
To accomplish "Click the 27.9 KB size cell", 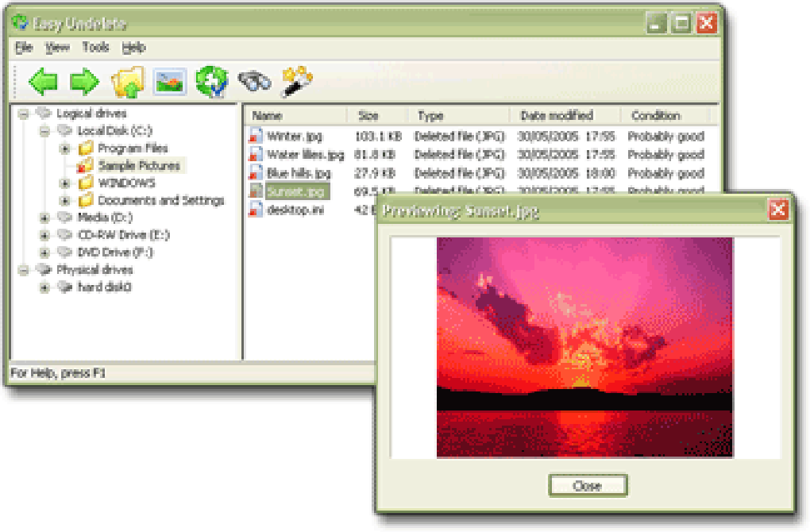I will (x=375, y=173).
